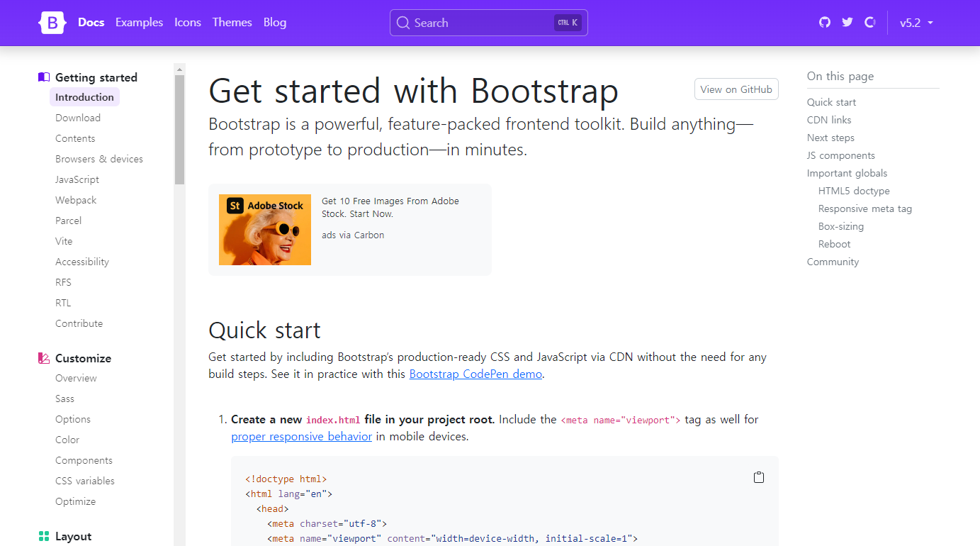
Task: Open the Docs nav item
Action: click(91, 23)
